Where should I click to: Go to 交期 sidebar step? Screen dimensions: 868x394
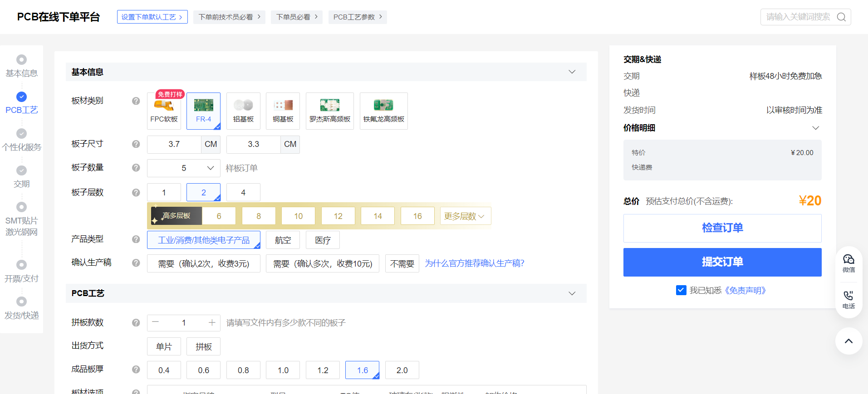click(x=21, y=177)
